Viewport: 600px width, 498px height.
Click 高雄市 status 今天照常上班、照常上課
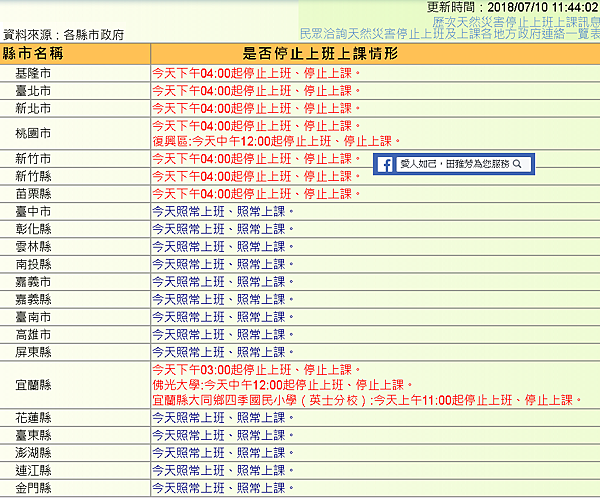point(223,335)
